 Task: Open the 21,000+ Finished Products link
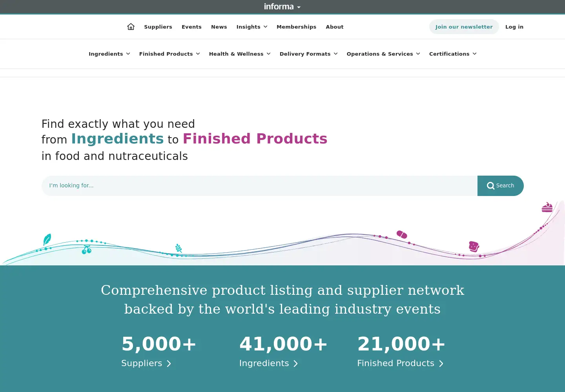pos(401,351)
